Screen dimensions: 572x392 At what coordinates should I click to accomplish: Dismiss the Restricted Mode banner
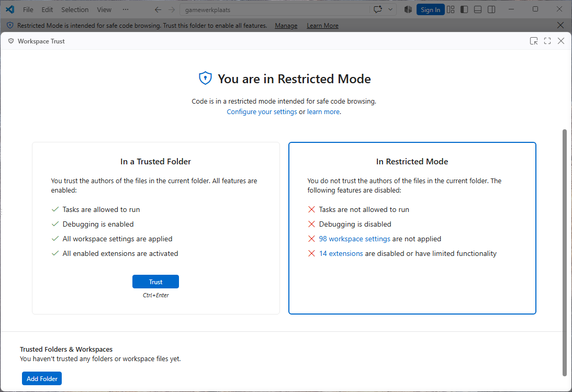point(560,25)
